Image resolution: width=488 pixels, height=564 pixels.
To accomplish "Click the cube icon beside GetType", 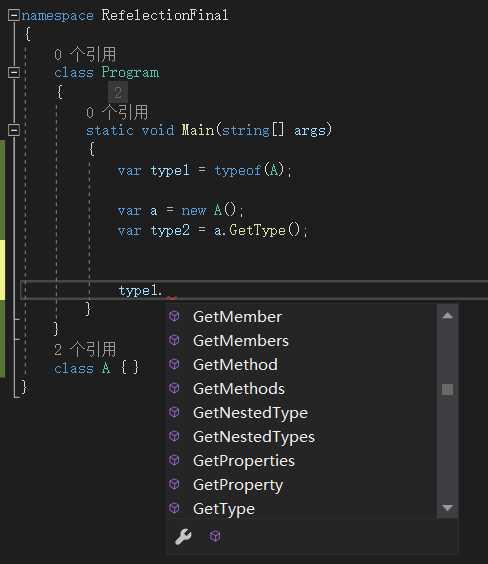I will click(174, 508).
